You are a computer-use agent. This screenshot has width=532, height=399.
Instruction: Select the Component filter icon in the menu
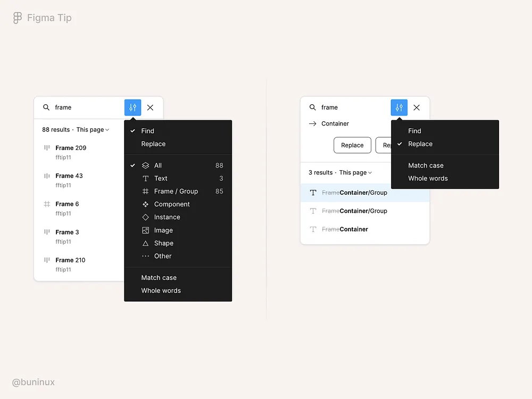click(x=146, y=204)
